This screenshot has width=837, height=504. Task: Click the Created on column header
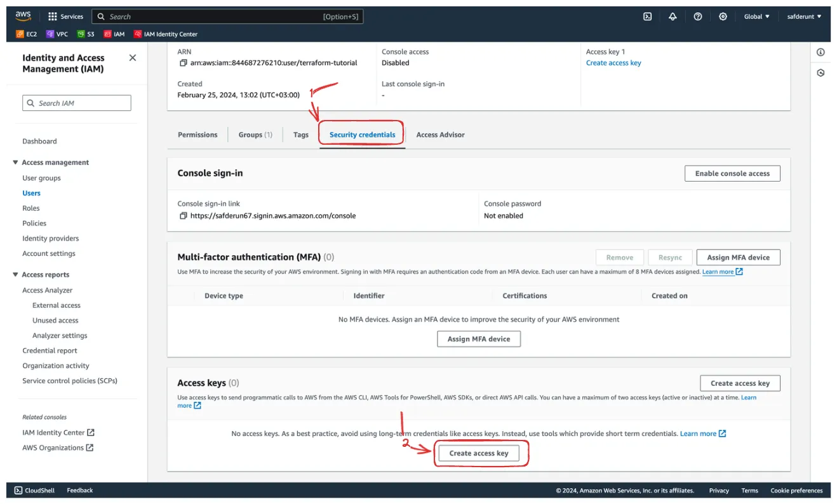point(669,296)
